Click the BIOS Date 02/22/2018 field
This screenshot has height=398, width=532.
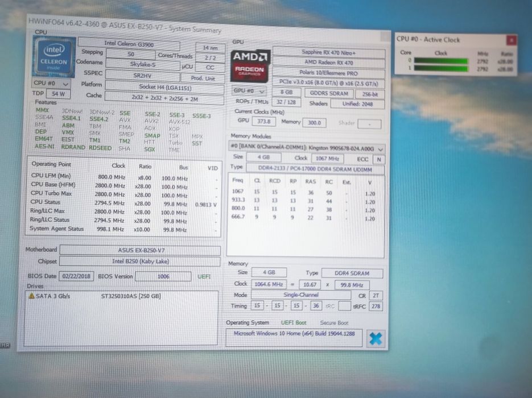click(76, 276)
